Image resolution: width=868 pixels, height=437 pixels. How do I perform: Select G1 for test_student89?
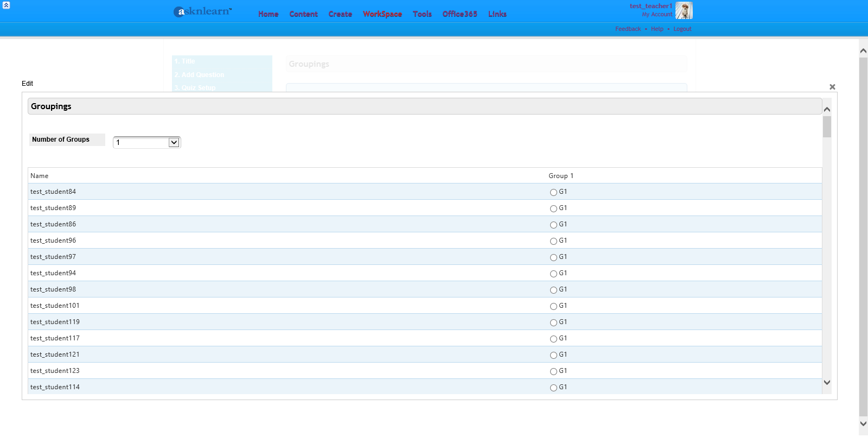coord(553,208)
